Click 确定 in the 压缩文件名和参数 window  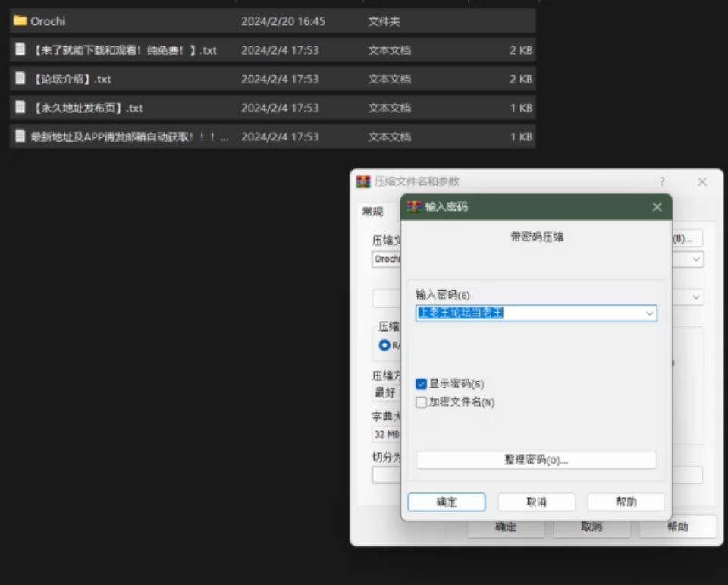coord(506,527)
